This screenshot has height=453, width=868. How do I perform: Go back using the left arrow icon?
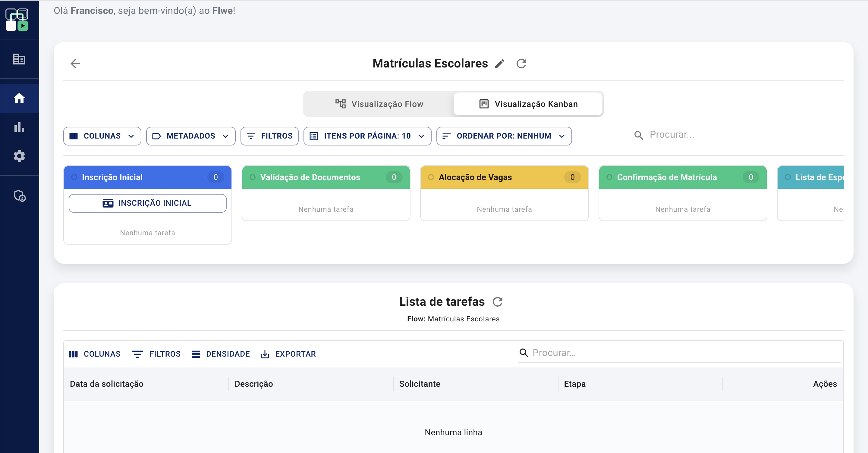(x=75, y=63)
